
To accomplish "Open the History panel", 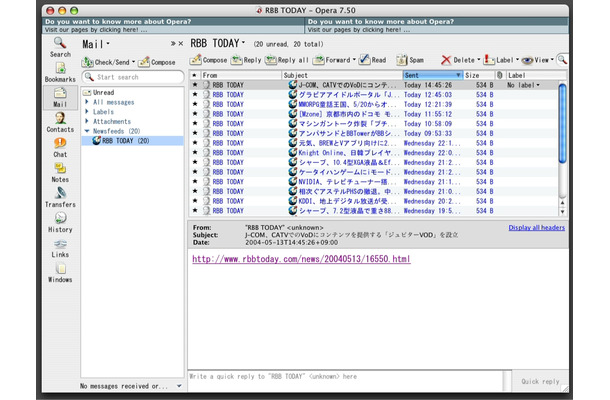I will (60, 223).
